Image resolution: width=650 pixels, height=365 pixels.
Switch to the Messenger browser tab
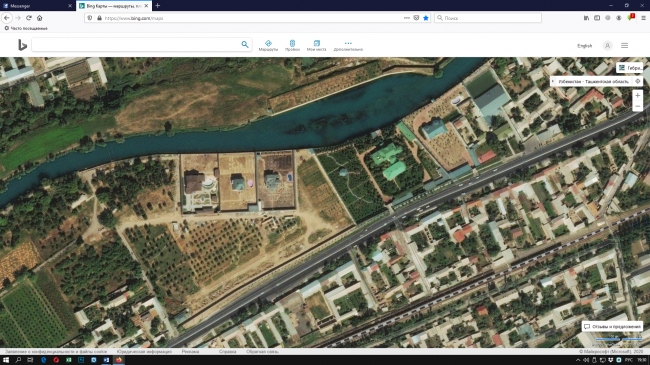(37, 6)
